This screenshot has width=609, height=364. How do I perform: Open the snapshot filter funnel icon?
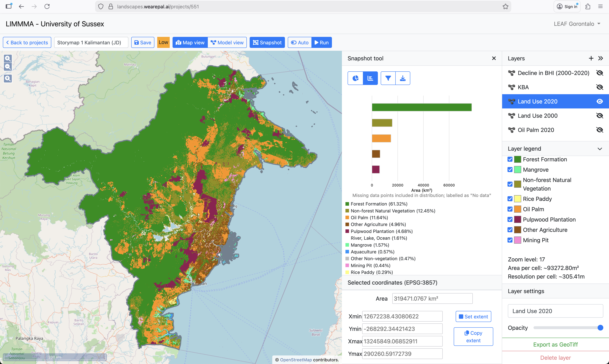[388, 78]
